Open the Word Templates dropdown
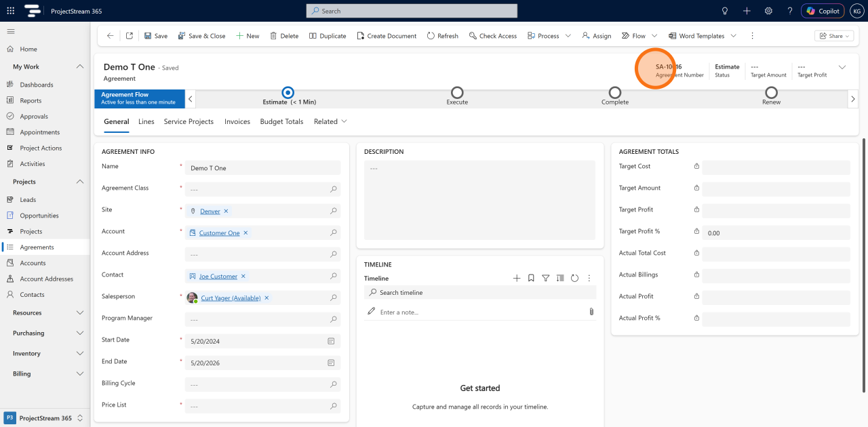Screen dimensions: 868x427 tap(733, 36)
